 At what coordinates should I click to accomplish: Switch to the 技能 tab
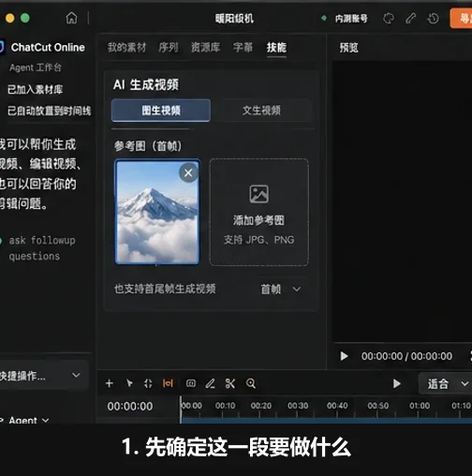point(276,48)
